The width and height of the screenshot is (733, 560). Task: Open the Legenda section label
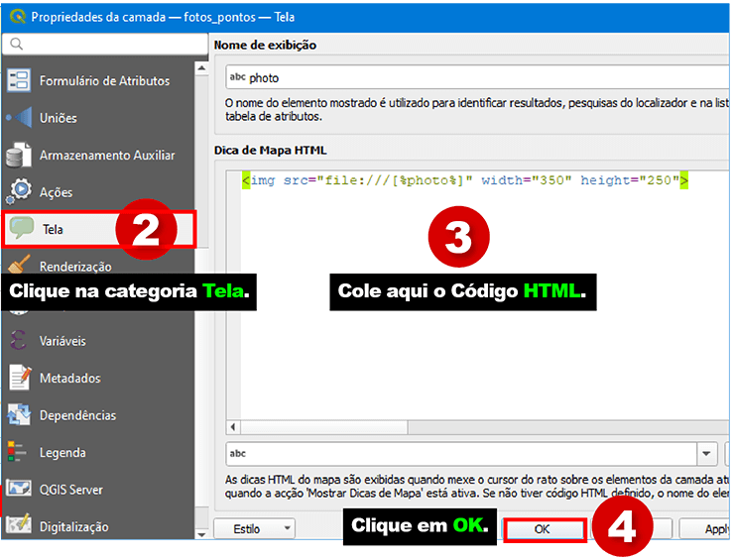tap(62, 453)
